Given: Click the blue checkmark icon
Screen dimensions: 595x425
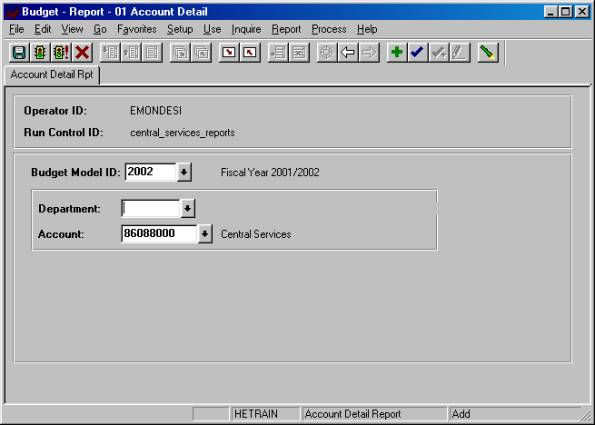Looking at the screenshot, I should click(x=418, y=52).
